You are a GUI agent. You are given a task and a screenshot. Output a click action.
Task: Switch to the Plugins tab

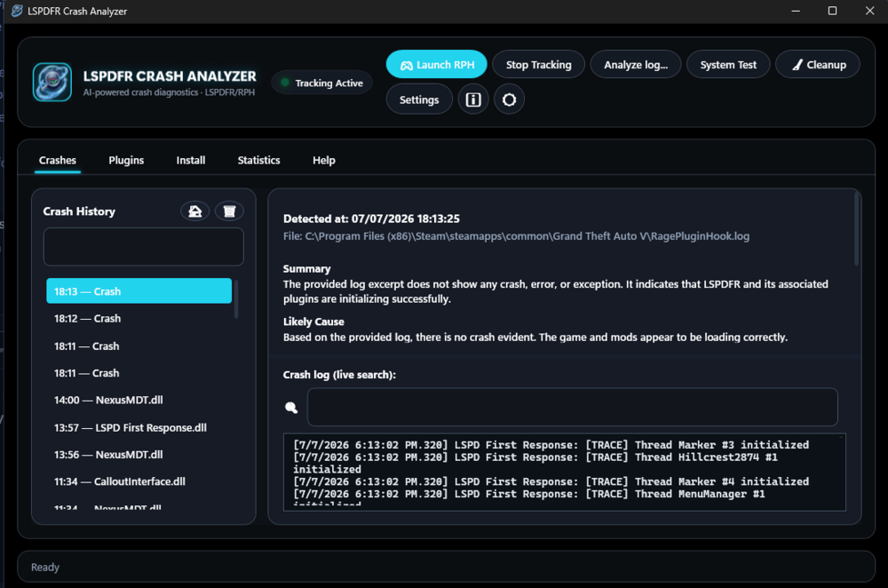126,160
